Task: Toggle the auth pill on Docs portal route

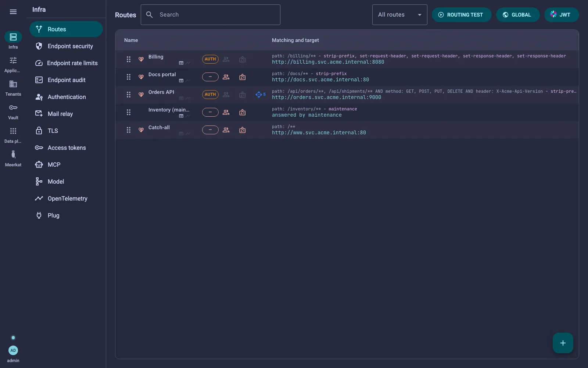Action: (x=210, y=77)
